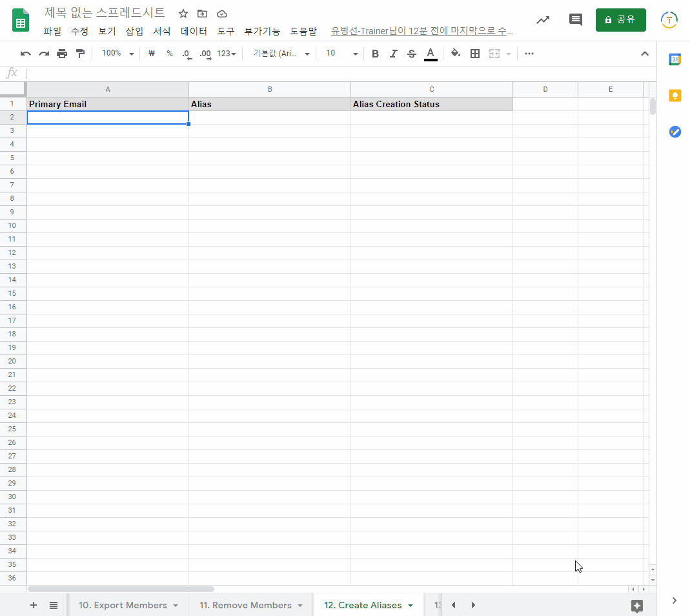This screenshot has height=616, width=690.
Task: Click the Google Sheets home icon
Action: (x=20, y=20)
